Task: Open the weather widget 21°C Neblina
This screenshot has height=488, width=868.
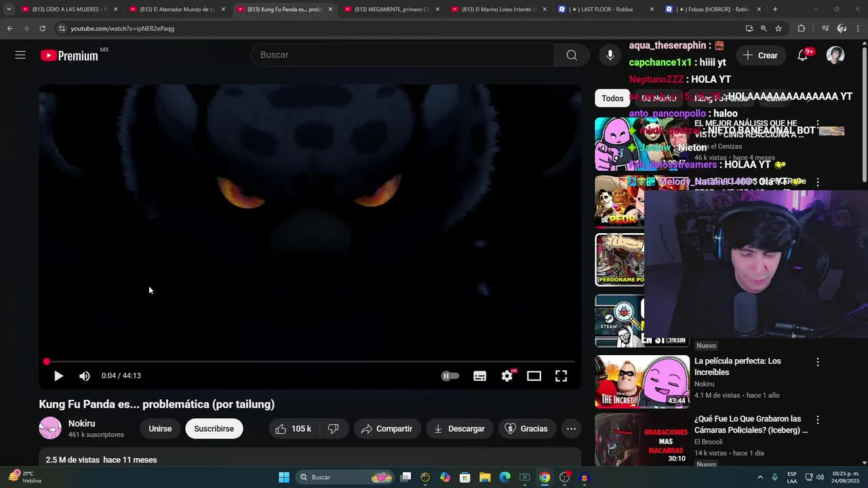Action: pos(26,477)
